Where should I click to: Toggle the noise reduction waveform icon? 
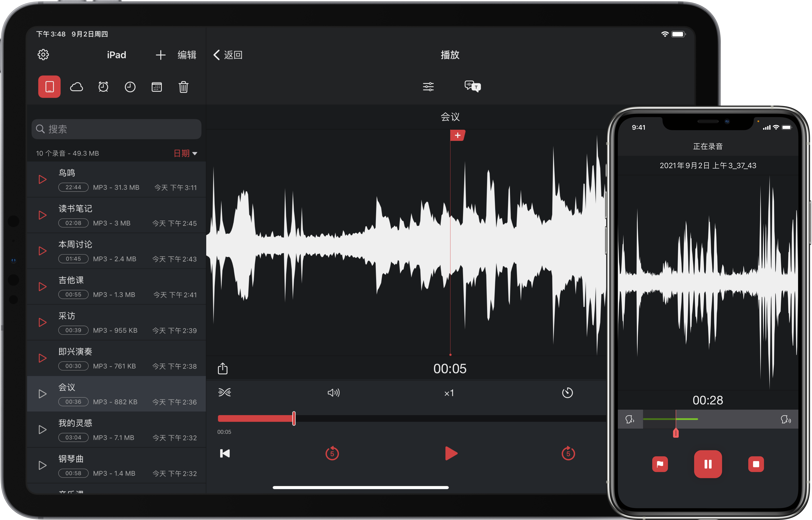[x=225, y=392]
